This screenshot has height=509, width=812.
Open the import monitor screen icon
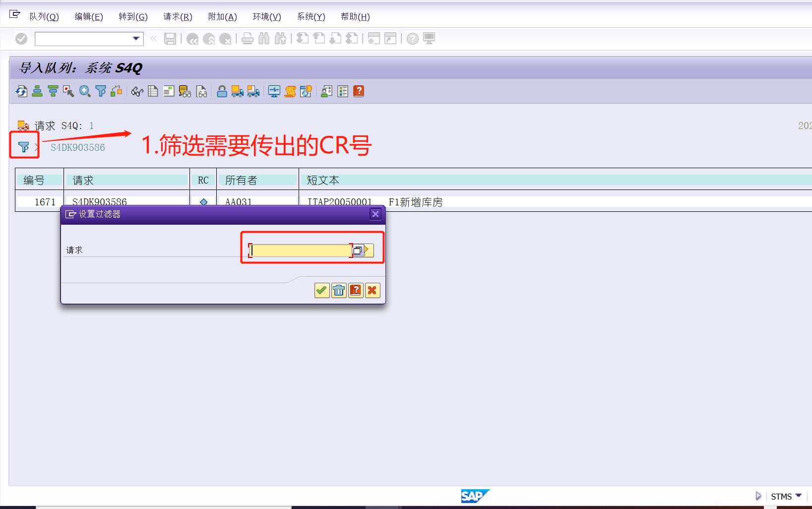point(274,91)
